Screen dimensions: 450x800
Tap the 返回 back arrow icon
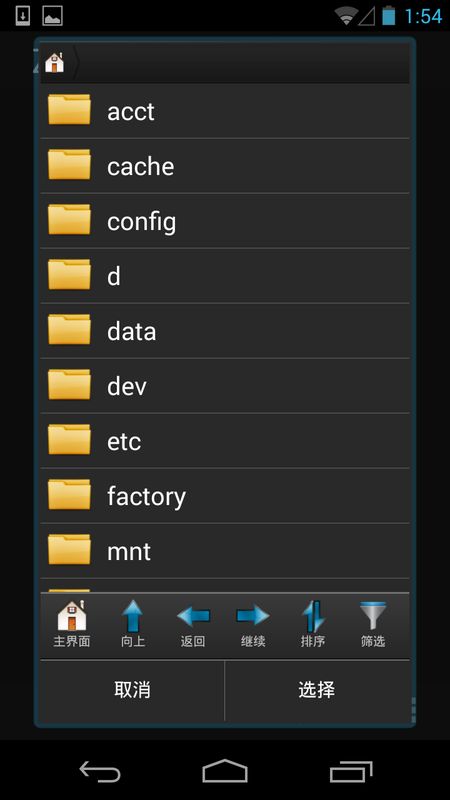[x=193, y=624]
